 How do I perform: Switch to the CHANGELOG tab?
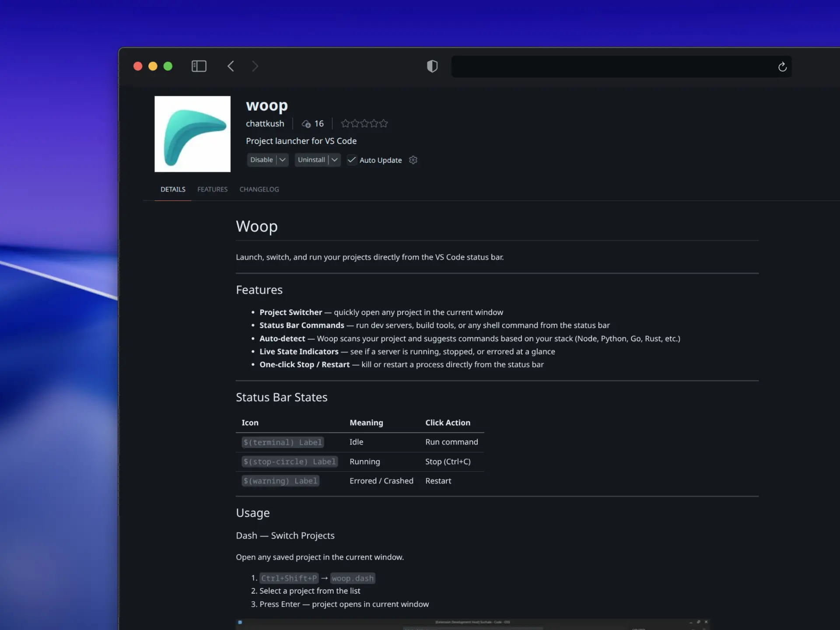259,189
